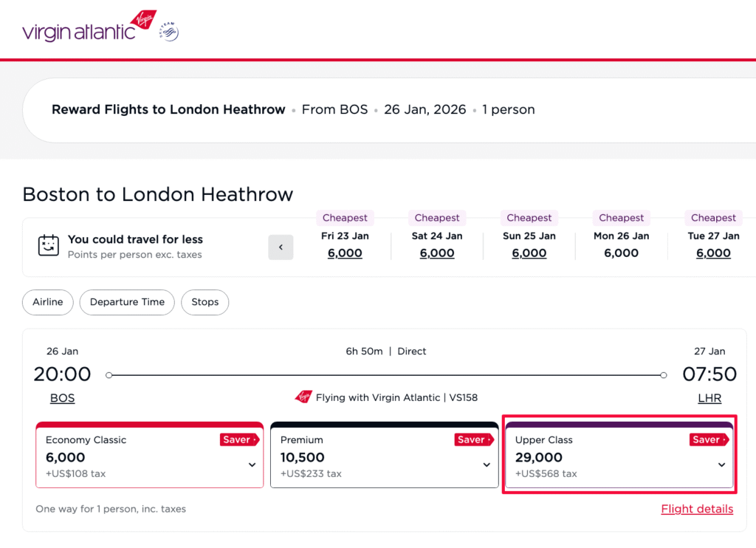Click the Saver badge on Premium fare
The image size is (756, 548).
coord(473,439)
